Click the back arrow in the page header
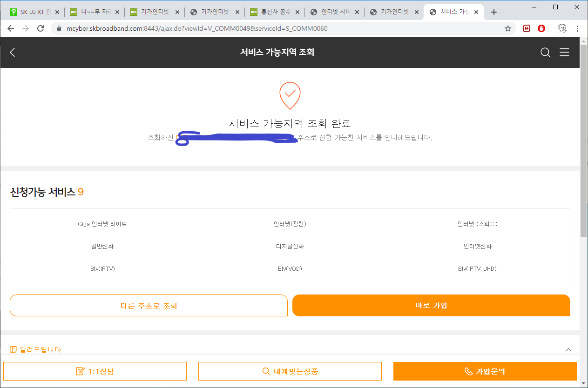588x388 pixels. coord(12,53)
